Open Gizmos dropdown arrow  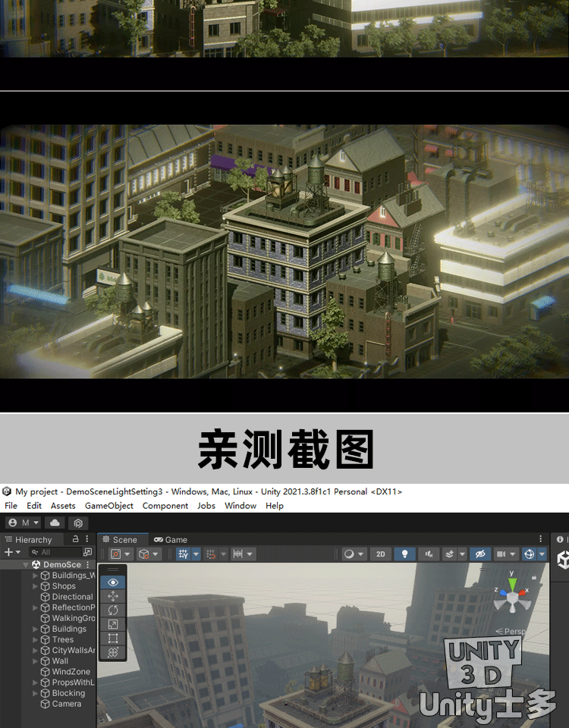[x=542, y=554]
